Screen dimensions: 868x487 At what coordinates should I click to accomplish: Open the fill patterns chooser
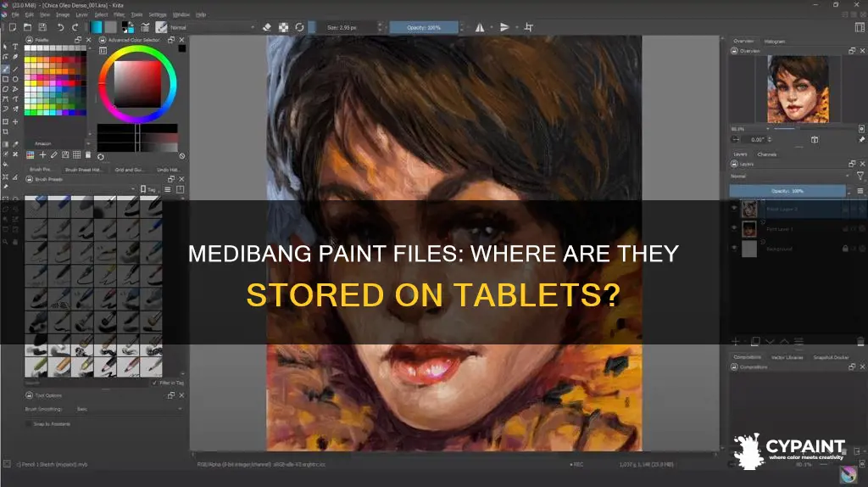point(111,27)
